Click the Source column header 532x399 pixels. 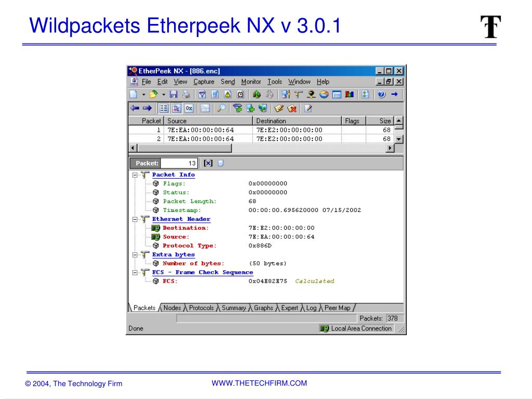[x=208, y=121]
